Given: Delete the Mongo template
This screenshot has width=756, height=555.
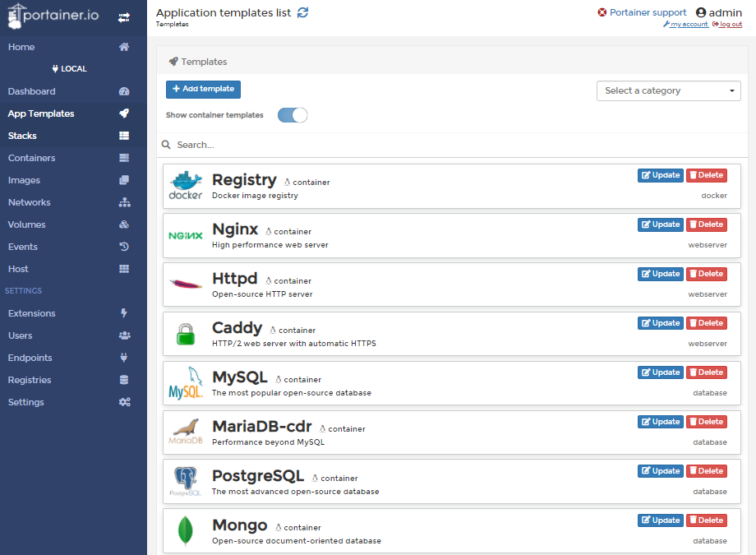Looking at the screenshot, I should click(707, 520).
